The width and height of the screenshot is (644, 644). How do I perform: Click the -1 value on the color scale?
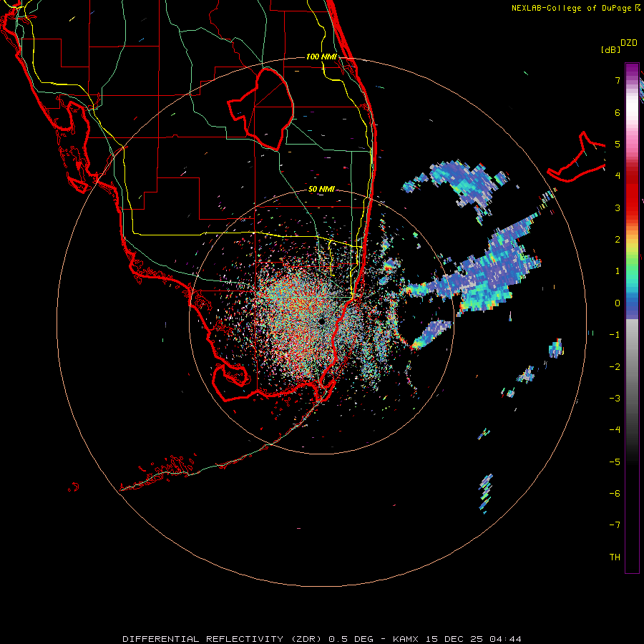pos(615,335)
